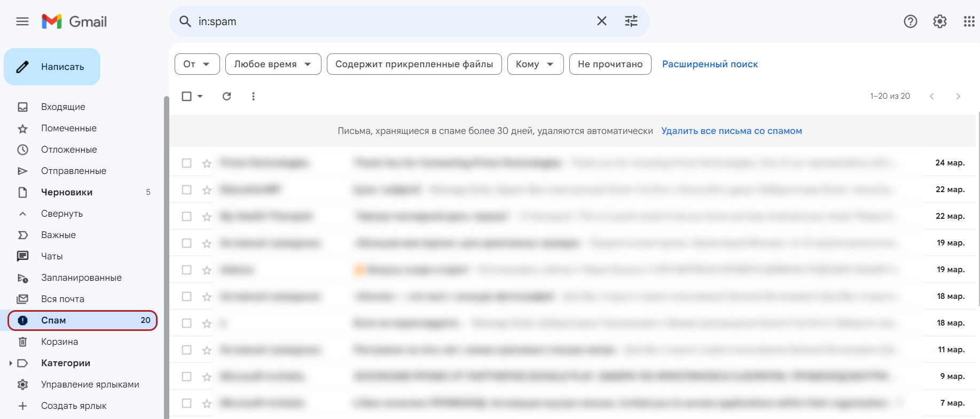Click the Чаты chat icon
The image size is (980, 419).
click(22, 256)
